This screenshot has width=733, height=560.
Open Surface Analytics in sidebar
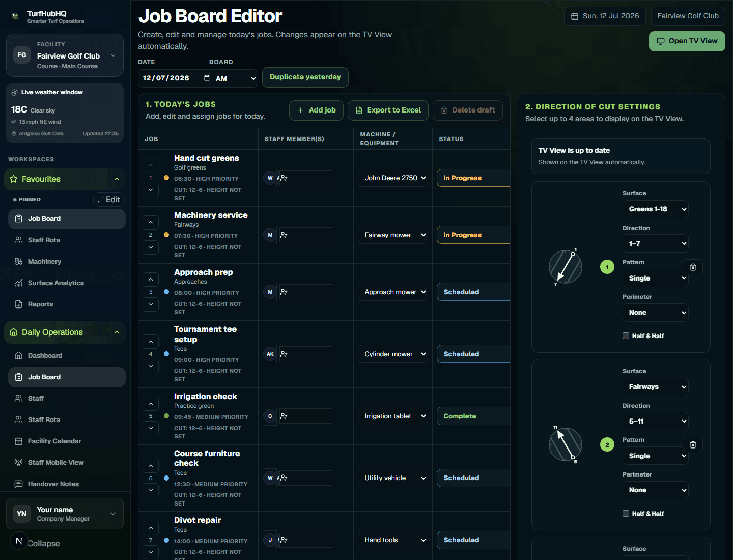coord(67,283)
